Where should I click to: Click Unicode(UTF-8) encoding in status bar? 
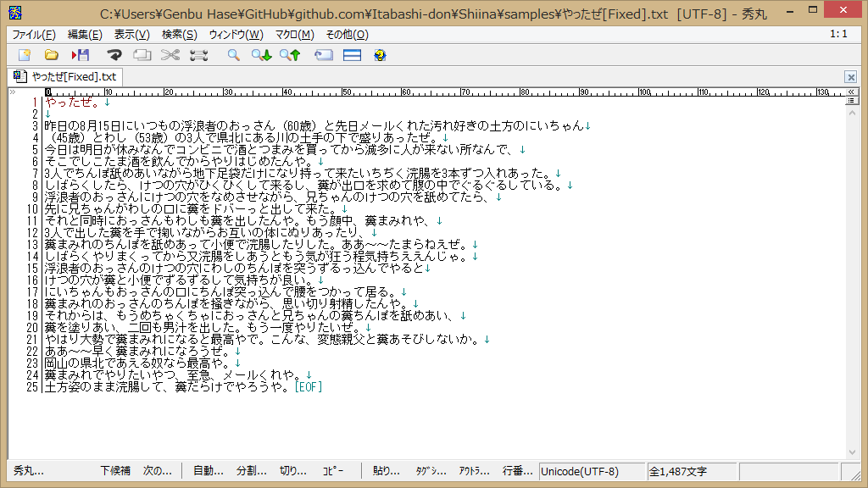pyautogui.click(x=580, y=471)
